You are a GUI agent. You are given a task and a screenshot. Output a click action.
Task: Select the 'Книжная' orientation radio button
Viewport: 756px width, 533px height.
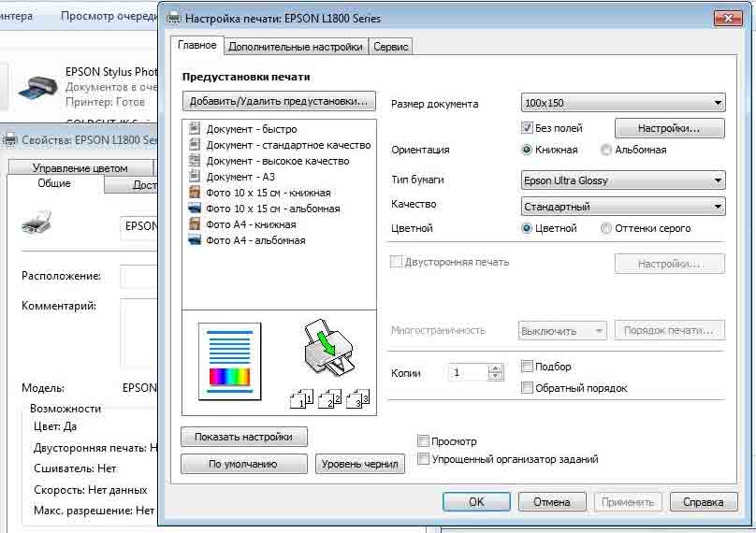tap(527, 150)
